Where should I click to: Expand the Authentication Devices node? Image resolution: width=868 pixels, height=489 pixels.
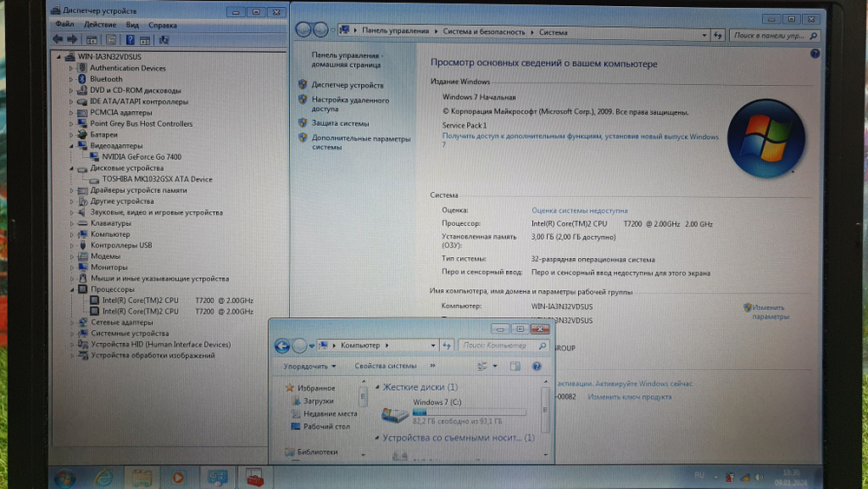point(71,68)
